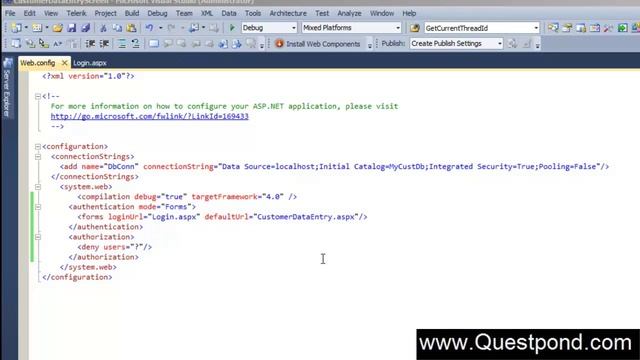
Task: Click the Navigate Backward icon
Action: point(194,28)
